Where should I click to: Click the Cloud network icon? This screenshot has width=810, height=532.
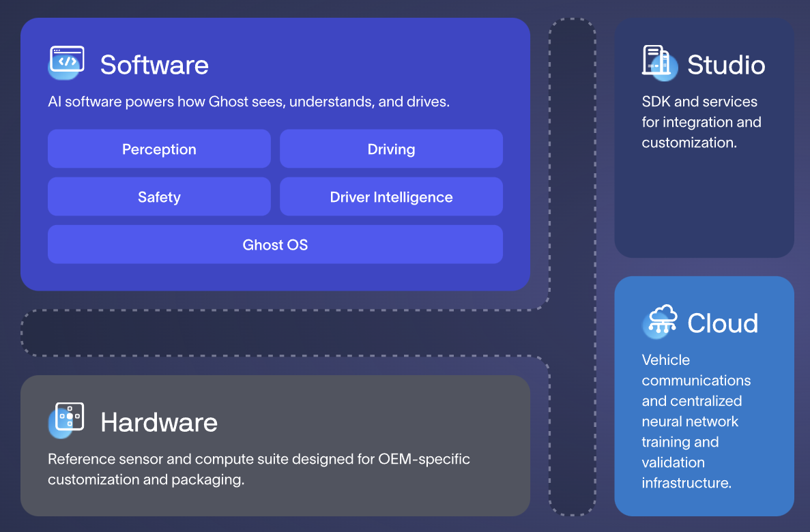click(x=660, y=321)
